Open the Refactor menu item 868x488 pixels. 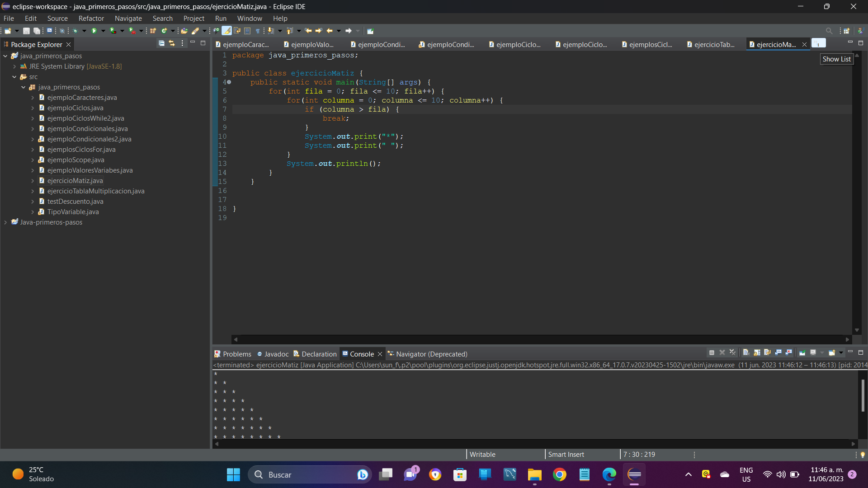click(x=90, y=18)
